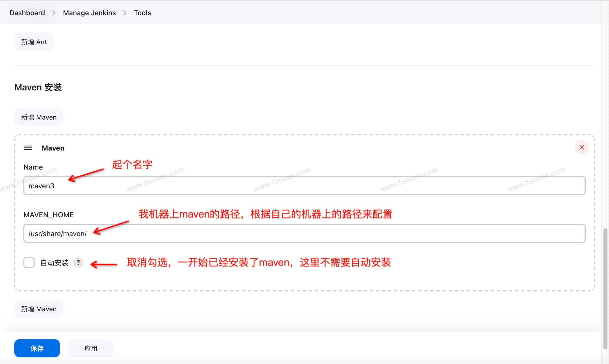Focus the Name field containing maven3
Image resolution: width=609 pixels, height=364 pixels.
click(x=304, y=186)
